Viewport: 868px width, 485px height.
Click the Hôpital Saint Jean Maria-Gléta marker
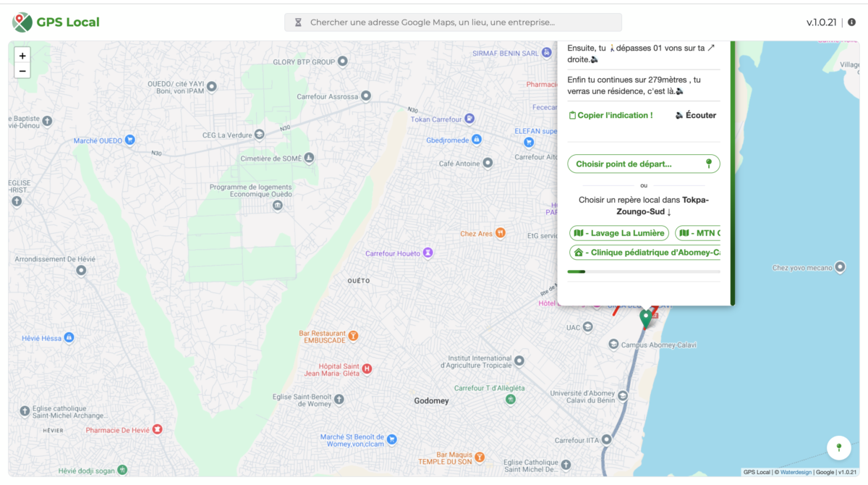click(366, 368)
